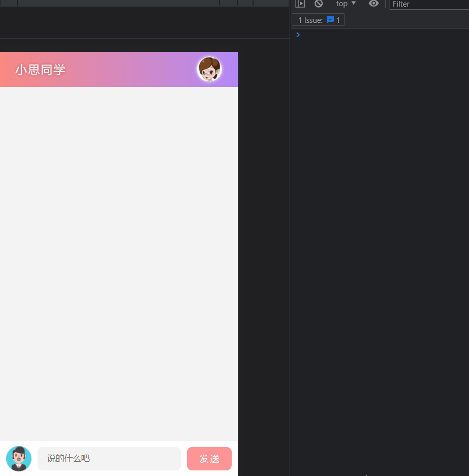Create a live expression with eye icon
This screenshot has height=476, width=469.
pyautogui.click(x=373, y=4)
